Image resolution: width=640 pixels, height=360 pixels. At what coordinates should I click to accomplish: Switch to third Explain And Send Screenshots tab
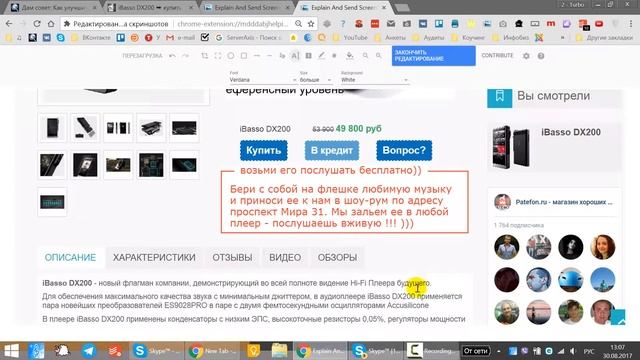(x=247, y=7)
